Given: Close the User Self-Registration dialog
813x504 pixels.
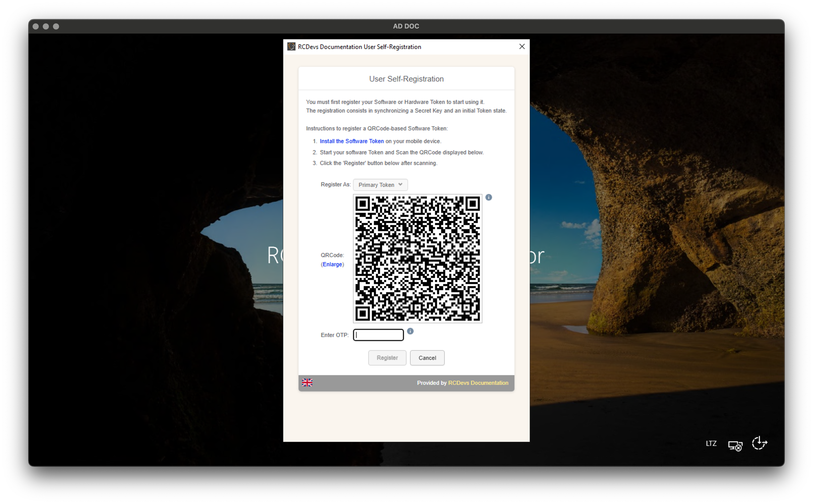Looking at the screenshot, I should 522,47.
